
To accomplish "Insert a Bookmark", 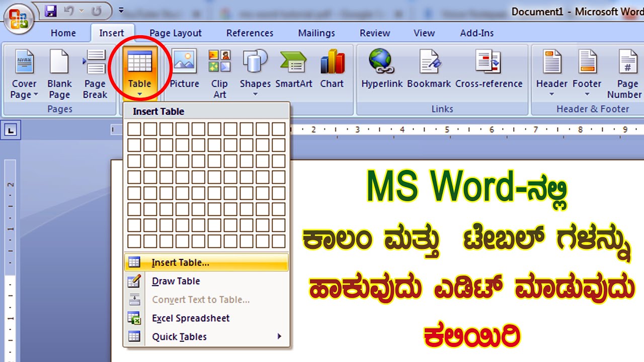I will coord(429,69).
